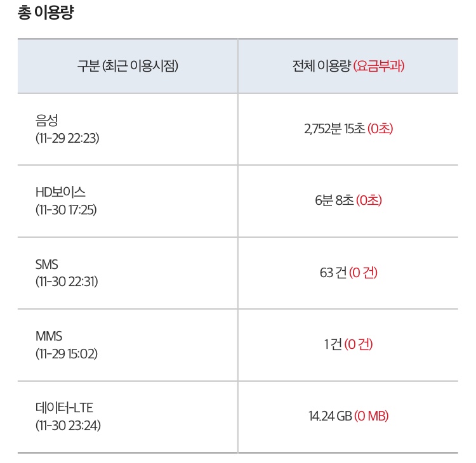Viewport: 476px width, 463px height.
Task: Click the 전체 이용량 column header
Action: click(x=321, y=66)
